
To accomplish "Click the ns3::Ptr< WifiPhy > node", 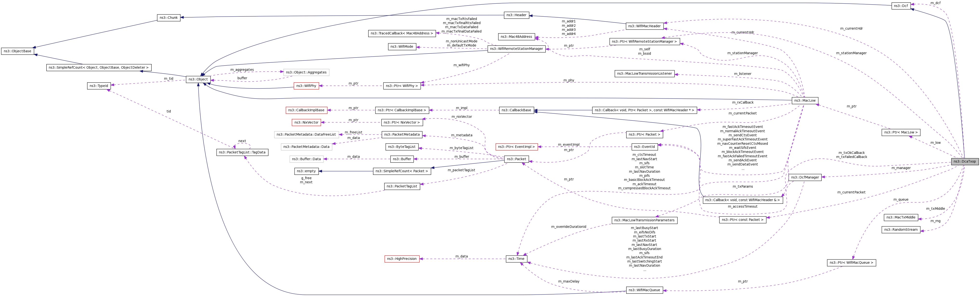I will [x=402, y=86].
